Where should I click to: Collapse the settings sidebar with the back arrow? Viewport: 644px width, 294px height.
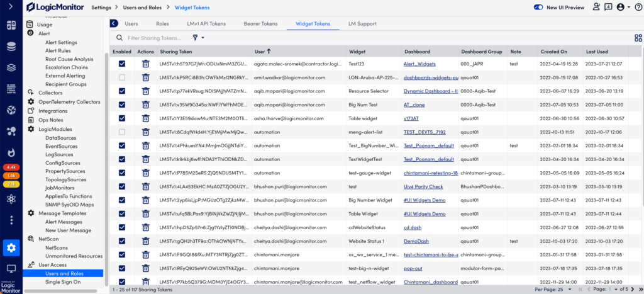114,23
